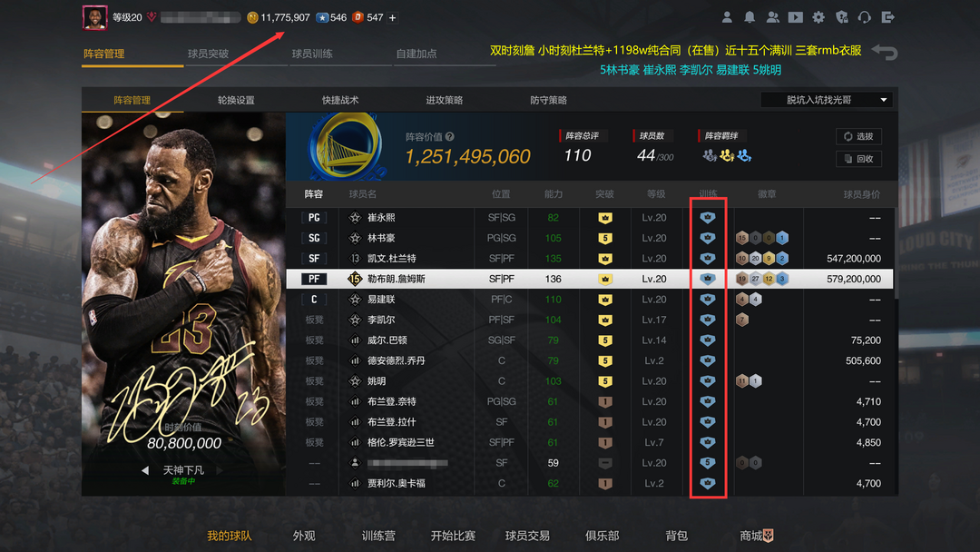The image size is (980, 552).
Task: Click the settings gear icon in top bar
Action: pyautogui.click(x=818, y=17)
